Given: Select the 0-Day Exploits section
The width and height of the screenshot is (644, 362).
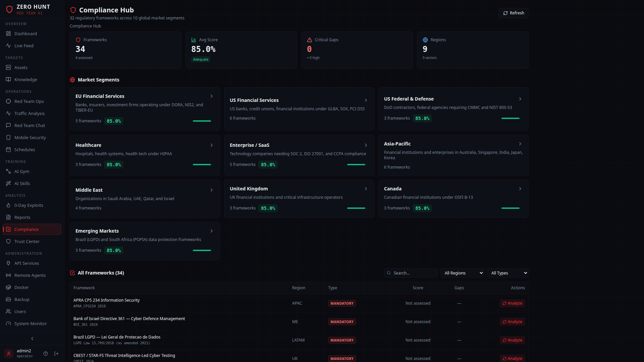Looking at the screenshot, I should (x=29, y=205).
